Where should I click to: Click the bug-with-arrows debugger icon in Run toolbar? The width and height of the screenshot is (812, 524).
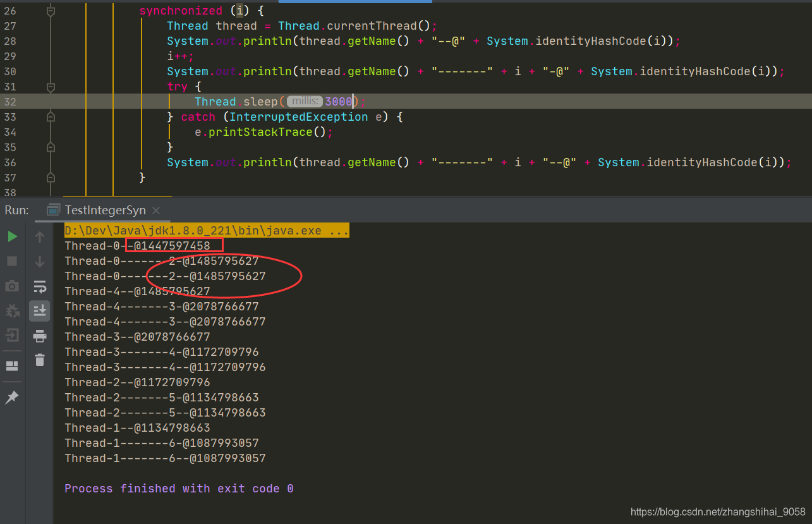[x=12, y=310]
